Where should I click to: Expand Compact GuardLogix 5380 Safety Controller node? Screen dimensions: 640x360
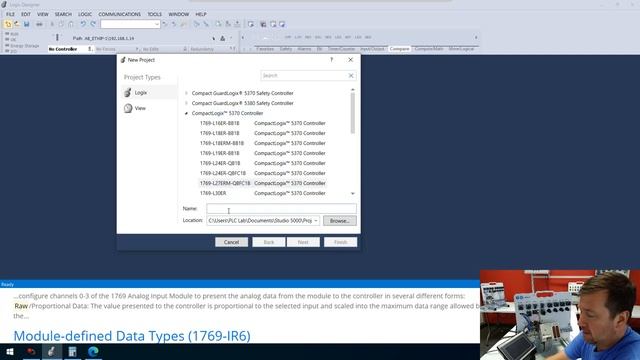pyautogui.click(x=187, y=103)
